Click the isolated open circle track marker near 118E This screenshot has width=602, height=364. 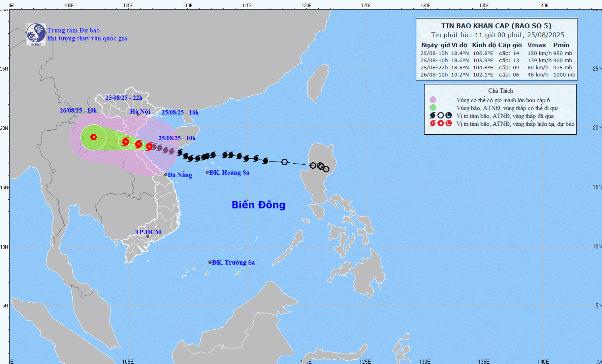285,162
